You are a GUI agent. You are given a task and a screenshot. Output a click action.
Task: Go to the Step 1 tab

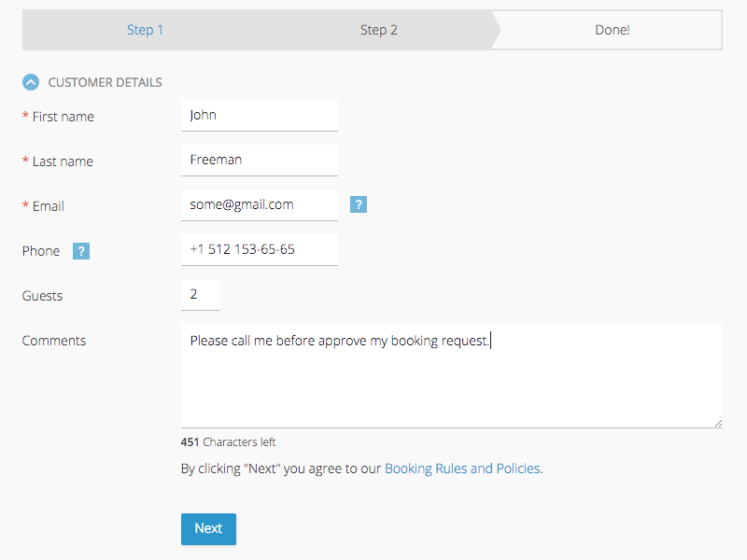click(145, 30)
